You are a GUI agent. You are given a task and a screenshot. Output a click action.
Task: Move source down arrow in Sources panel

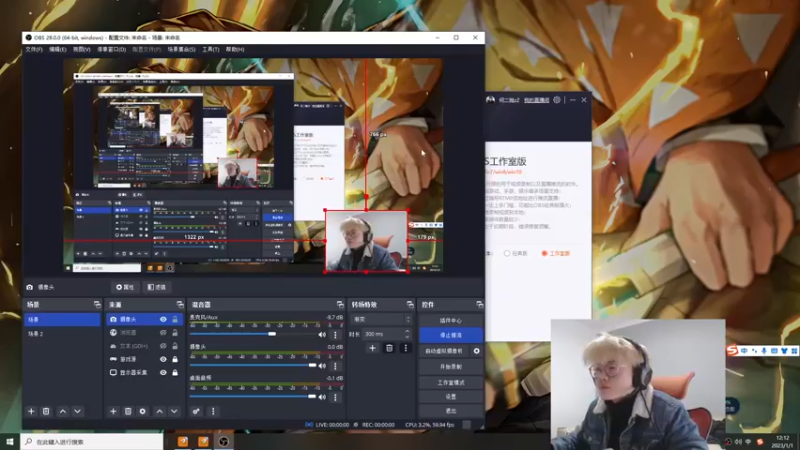point(174,411)
